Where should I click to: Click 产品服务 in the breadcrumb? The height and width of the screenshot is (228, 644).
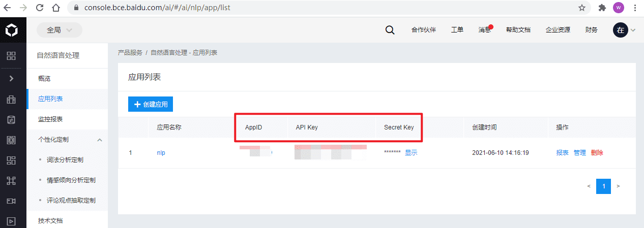point(130,53)
